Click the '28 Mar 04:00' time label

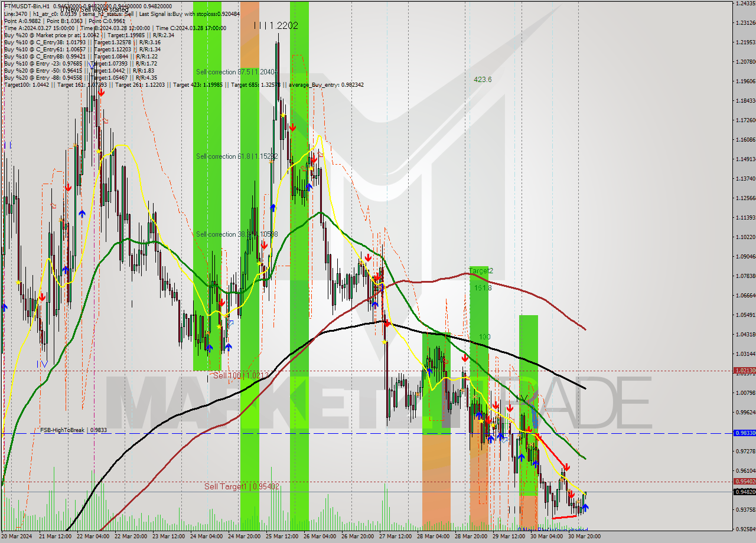coord(435,537)
